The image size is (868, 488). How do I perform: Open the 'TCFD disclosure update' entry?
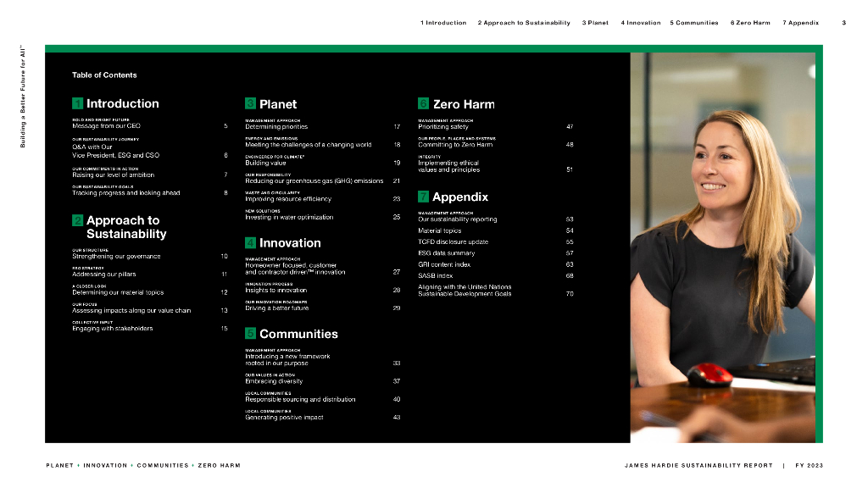click(453, 241)
